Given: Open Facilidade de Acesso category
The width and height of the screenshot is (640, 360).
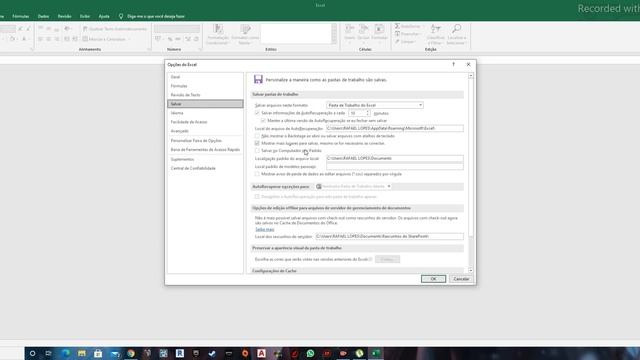Looking at the screenshot, I should point(189,122).
